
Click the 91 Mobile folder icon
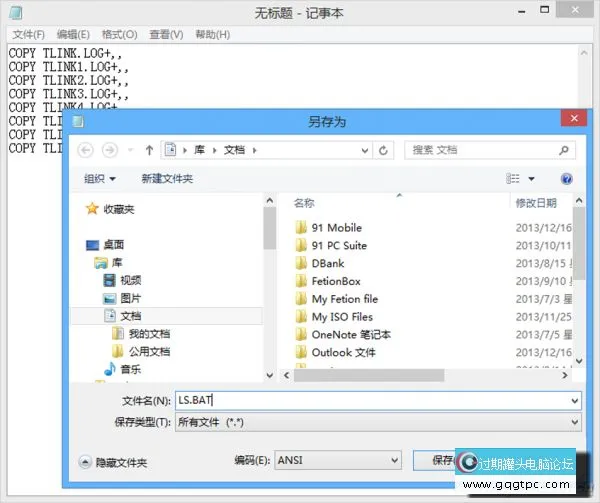click(x=301, y=227)
